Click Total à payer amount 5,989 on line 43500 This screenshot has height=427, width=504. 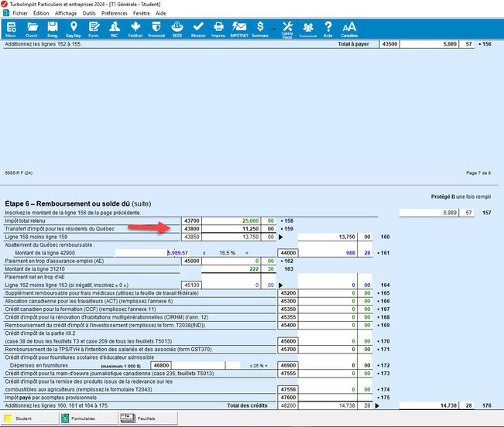(429, 44)
